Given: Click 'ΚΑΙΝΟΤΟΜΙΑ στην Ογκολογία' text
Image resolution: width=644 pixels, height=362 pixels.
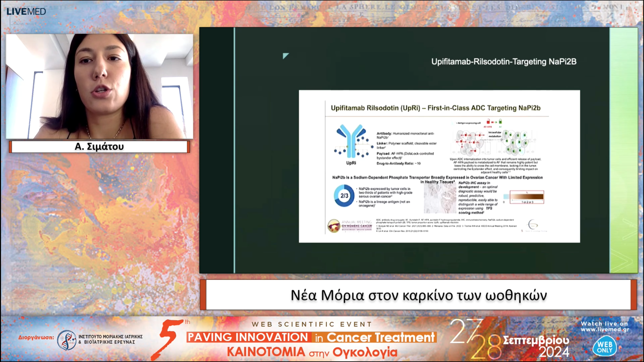Looking at the screenshot, I should [x=312, y=352].
